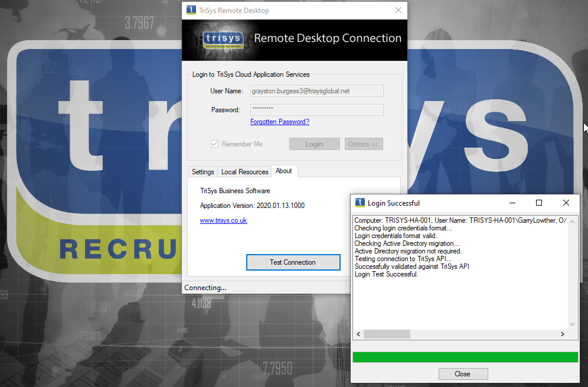Click 'Login to TriSys Cloud Application Services' label
This screenshot has width=588, height=387.
251,74
